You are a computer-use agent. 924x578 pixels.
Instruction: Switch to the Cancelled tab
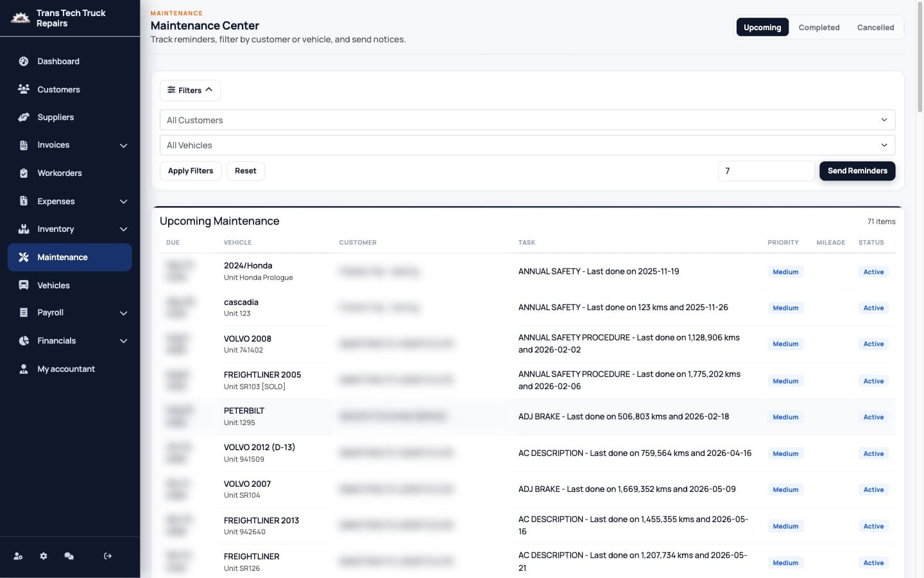pos(875,28)
